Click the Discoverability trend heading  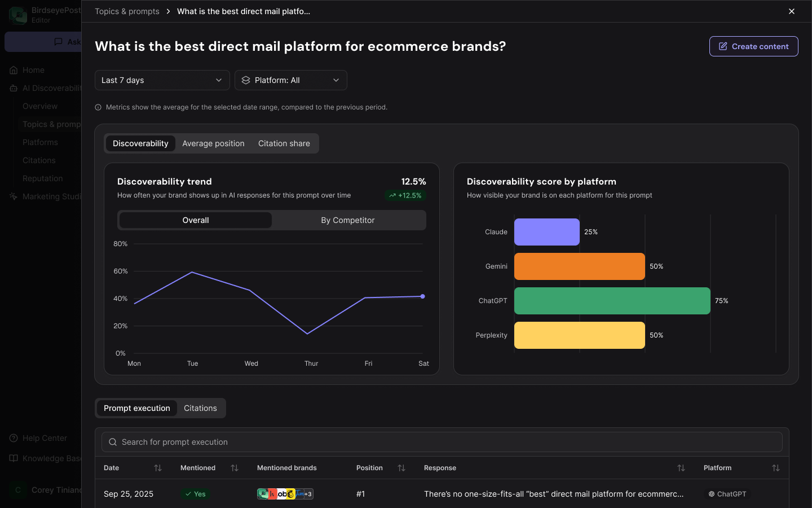point(165,181)
